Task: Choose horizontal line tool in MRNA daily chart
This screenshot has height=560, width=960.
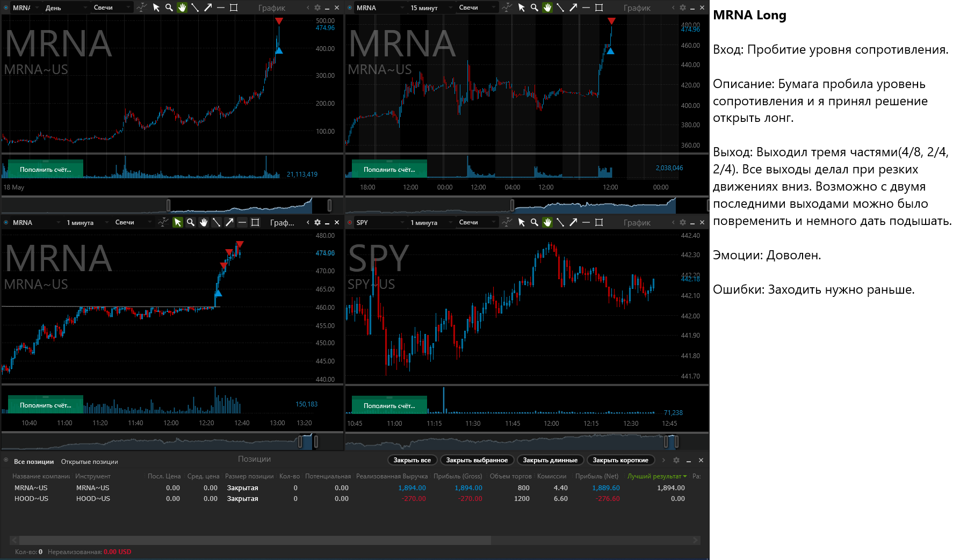Action: [220, 8]
